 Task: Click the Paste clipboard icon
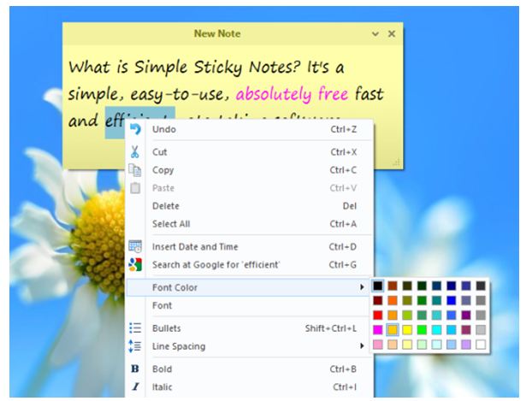coord(135,187)
